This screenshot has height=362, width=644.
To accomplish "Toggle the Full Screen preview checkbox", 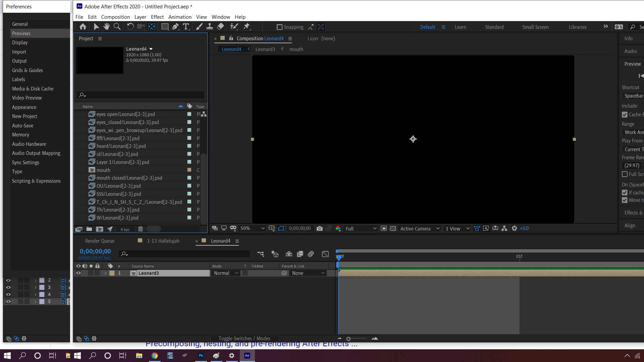I will point(625,174).
